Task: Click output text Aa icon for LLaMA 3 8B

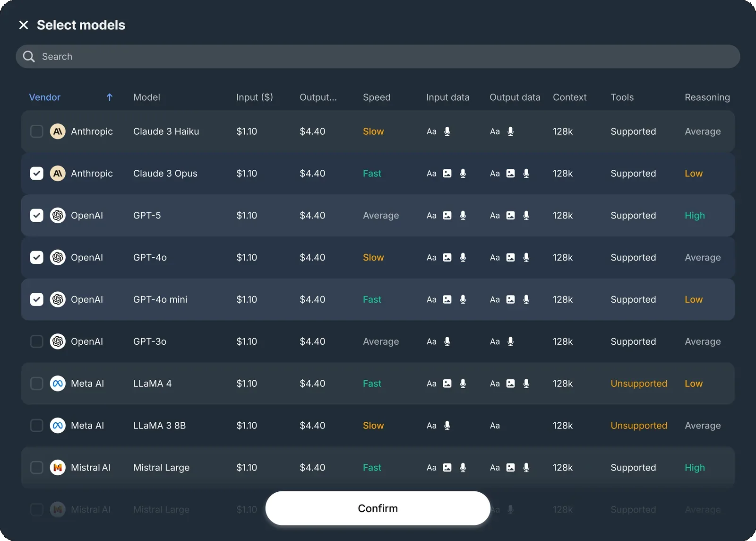Action: [x=495, y=426]
